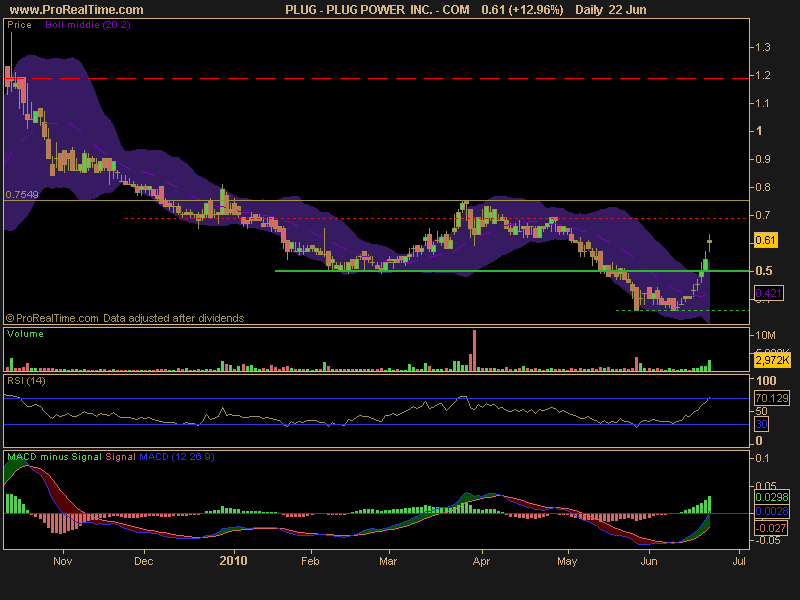Click the tall red volume spike bar
The height and width of the screenshot is (600, 800).
click(474, 351)
